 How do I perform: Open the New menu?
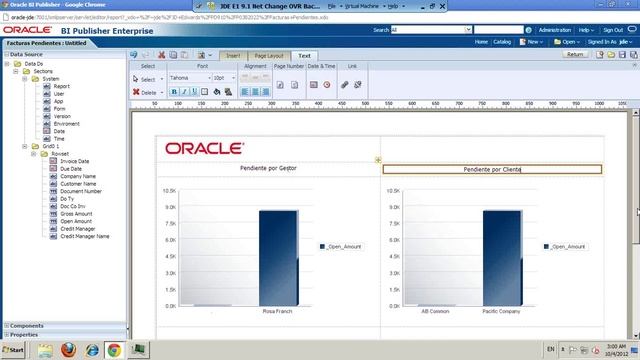[531, 42]
